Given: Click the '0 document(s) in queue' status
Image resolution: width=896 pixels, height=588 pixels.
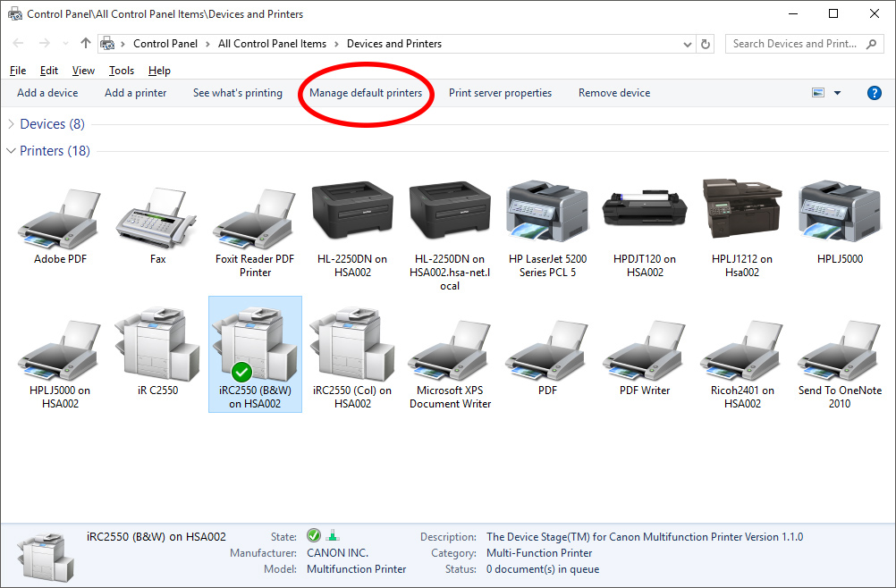Looking at the screenshot, I should (543, 569).
